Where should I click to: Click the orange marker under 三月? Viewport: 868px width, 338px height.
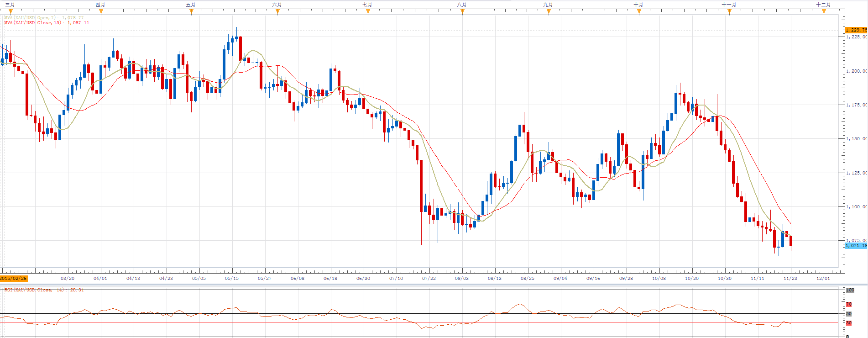(x=10, y=11)
